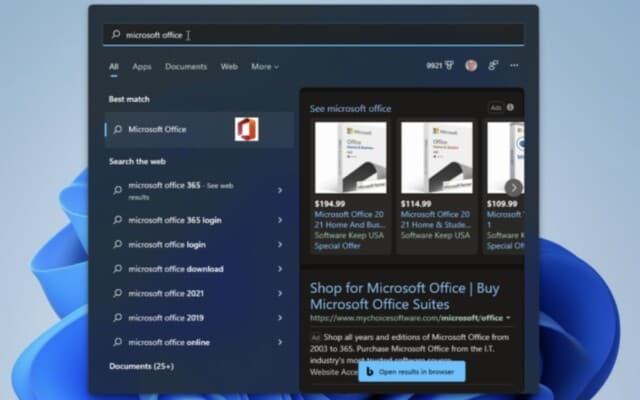Screen dimensions: 640x400
Task: Open the $114.99 Office 2021 Home & Student link
Action: tap(435, 220)
